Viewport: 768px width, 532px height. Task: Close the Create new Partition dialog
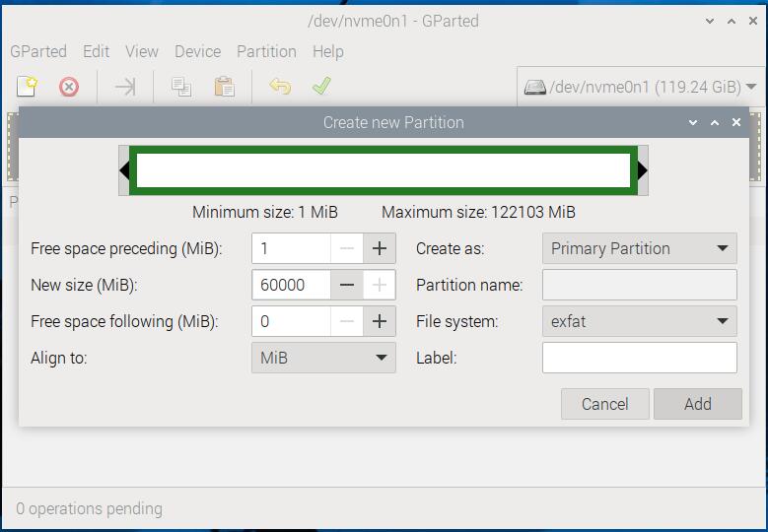click(x=736, y=122)
